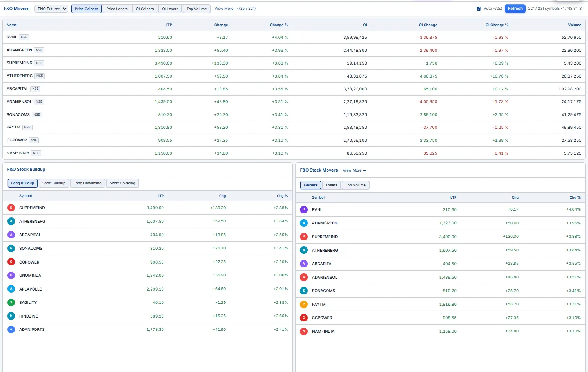The image size is (588, 372).
Task: Click the red S icon beside SUPREMEIND in Buildup
Action: coord(11,208)
